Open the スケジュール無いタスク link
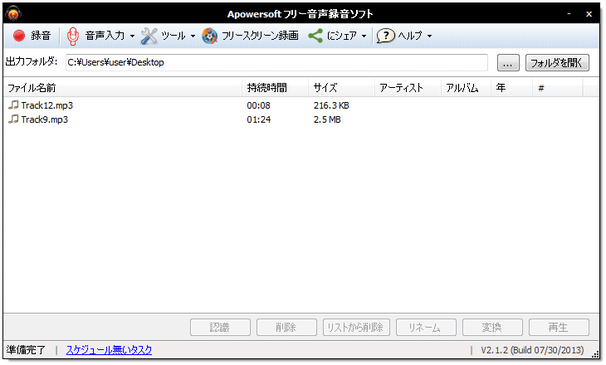 click(109, 350)
